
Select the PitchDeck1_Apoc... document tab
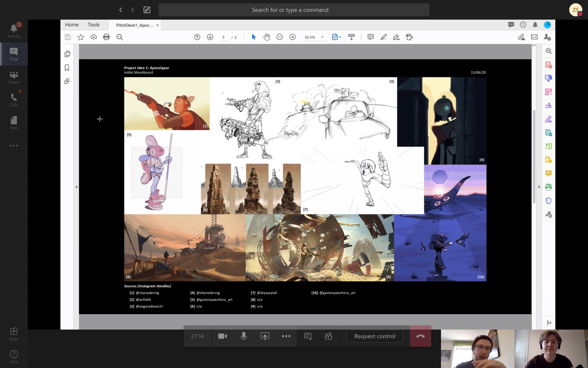pos(135,25)
